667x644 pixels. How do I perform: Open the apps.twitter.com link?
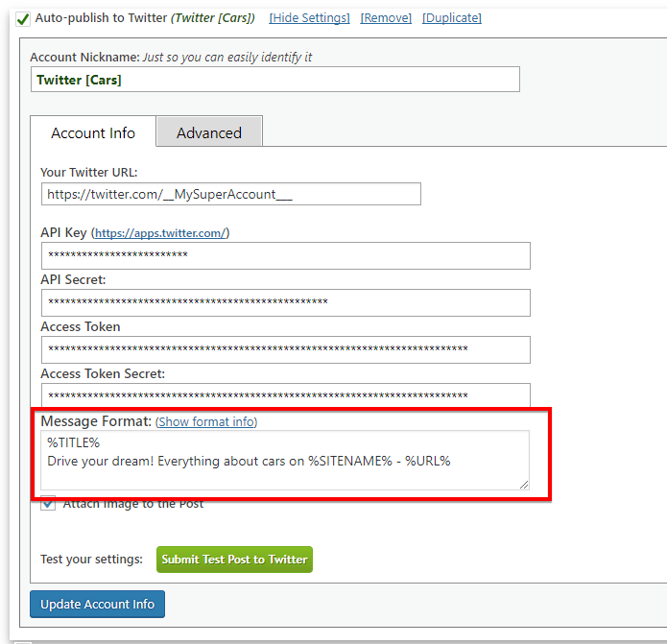point(160,233)
